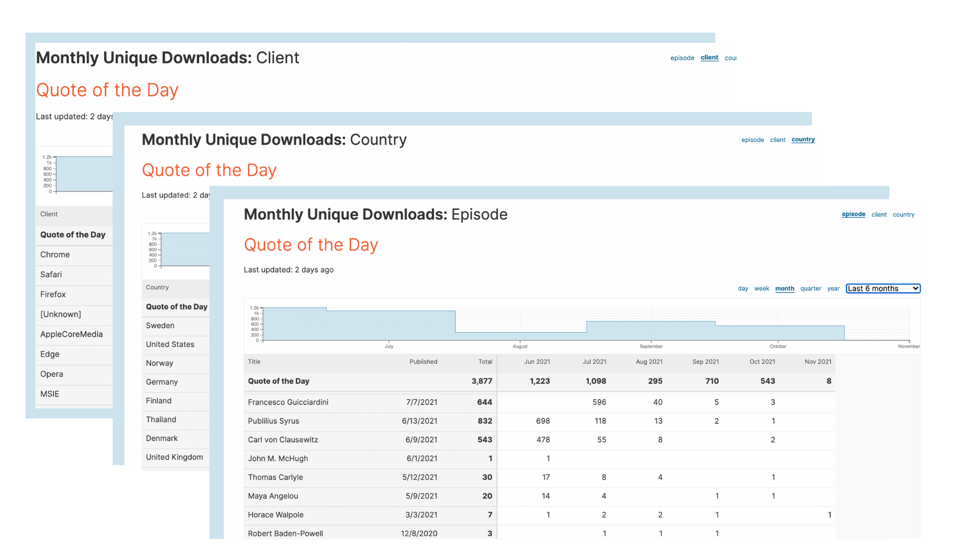980x551 pixels.
Task: Select the episode tab on the Country dashboard
Action: coord(753,139)
